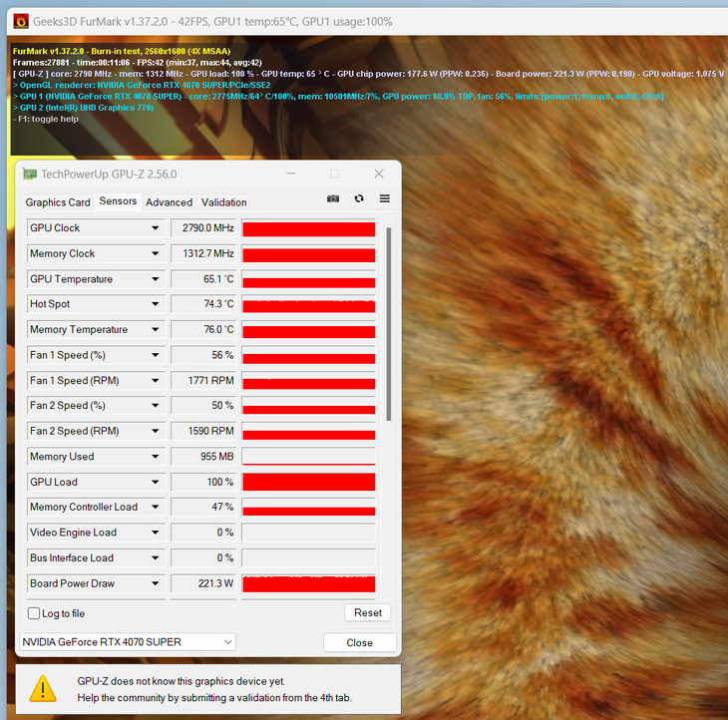This screenshot has width=728, height=720.
Task: Click the Reset button
Action: 368,612
